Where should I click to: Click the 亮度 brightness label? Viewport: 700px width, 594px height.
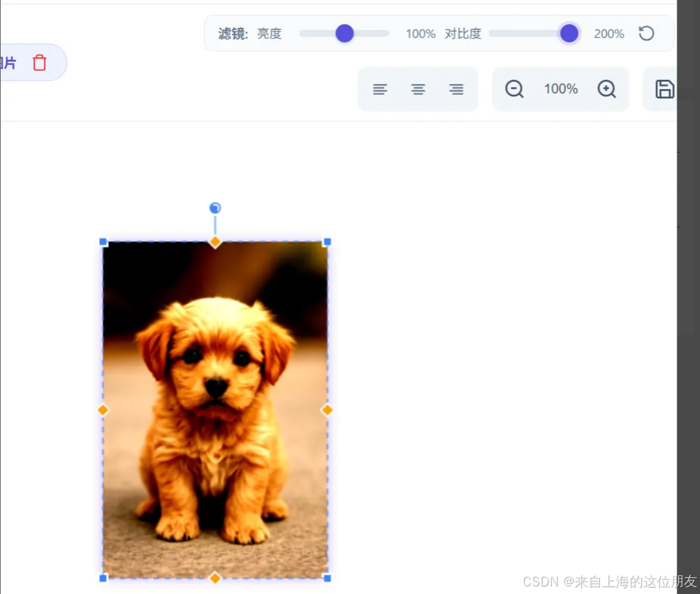click(x=270, y=34)
